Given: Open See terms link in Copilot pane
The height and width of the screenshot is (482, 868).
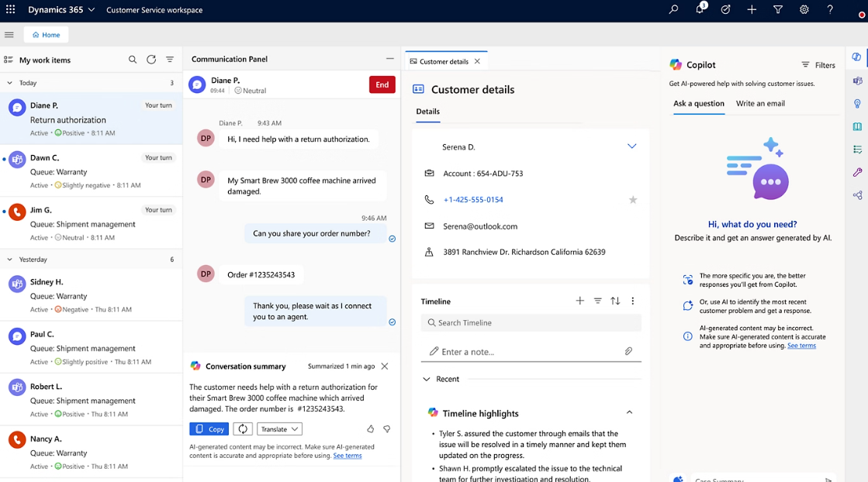Looking at the screenshot, I should click(x=801, y=346).
